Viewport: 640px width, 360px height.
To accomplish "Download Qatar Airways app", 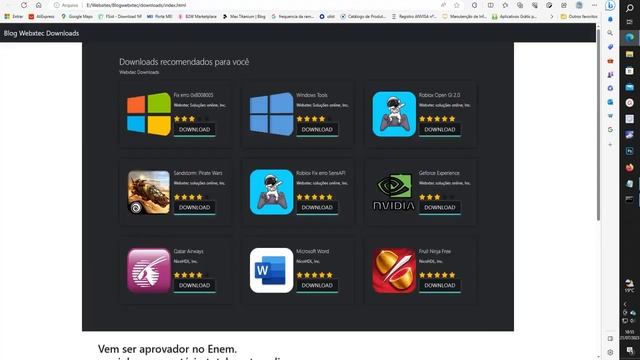I will coord(194,285).
